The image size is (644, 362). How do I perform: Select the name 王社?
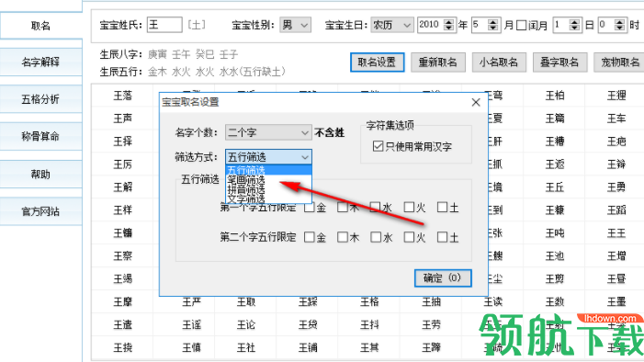coord(246,348)
